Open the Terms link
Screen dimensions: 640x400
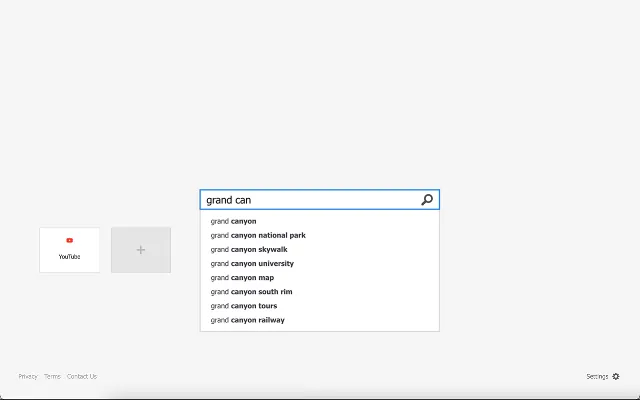coord(52,376)
